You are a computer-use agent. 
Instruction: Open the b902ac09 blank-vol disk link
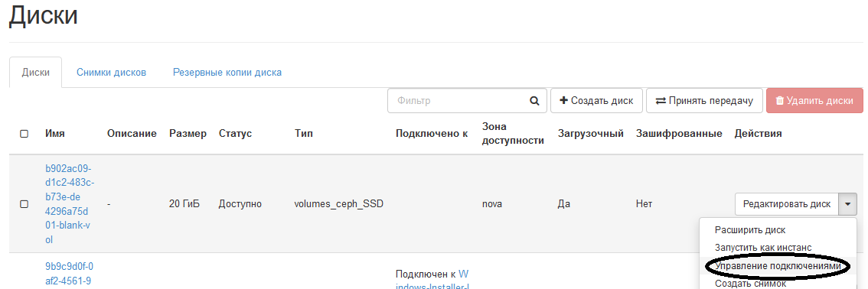(x=69, y=204)
